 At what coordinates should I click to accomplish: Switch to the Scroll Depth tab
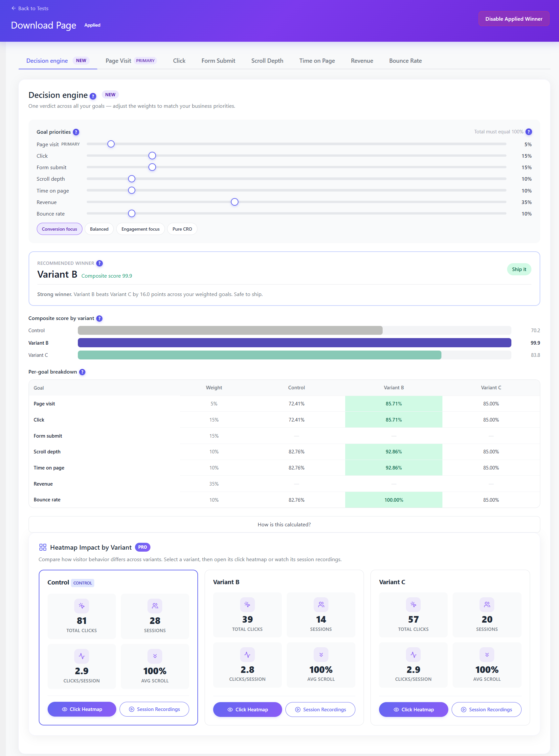[x=267, y=61]
